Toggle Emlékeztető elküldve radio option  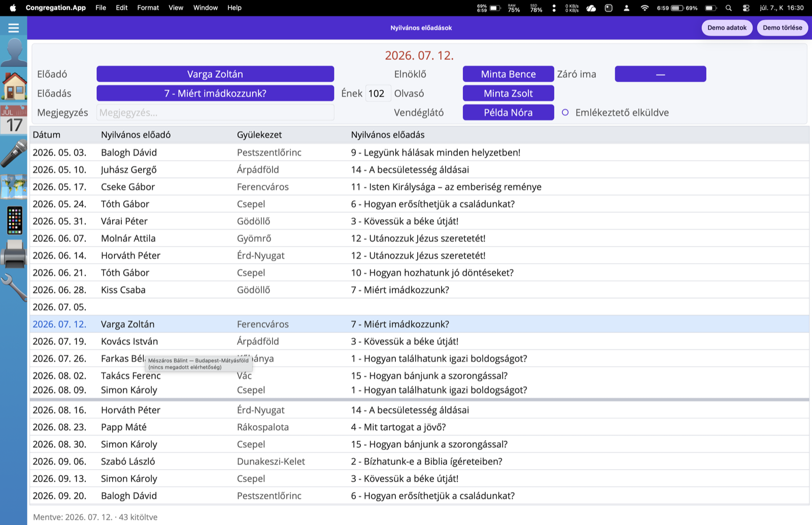(565, 113)
